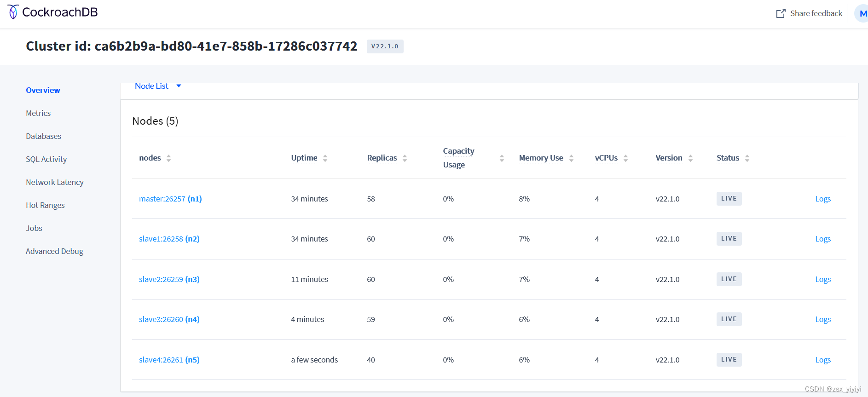Sort by Version column arrows
The height and width of the screenshot is (397, 868).
coord(690,158)
